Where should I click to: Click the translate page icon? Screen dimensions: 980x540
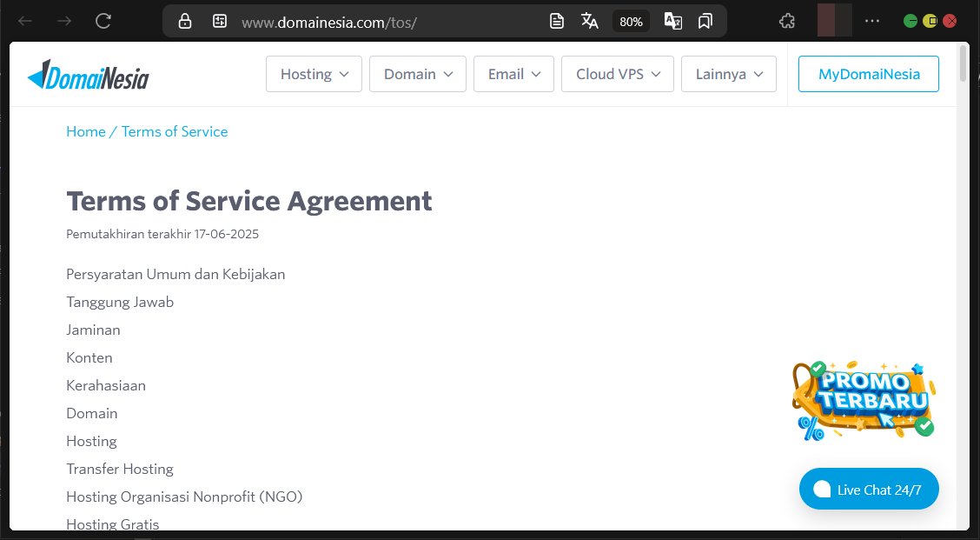click(x=590, y=21)
